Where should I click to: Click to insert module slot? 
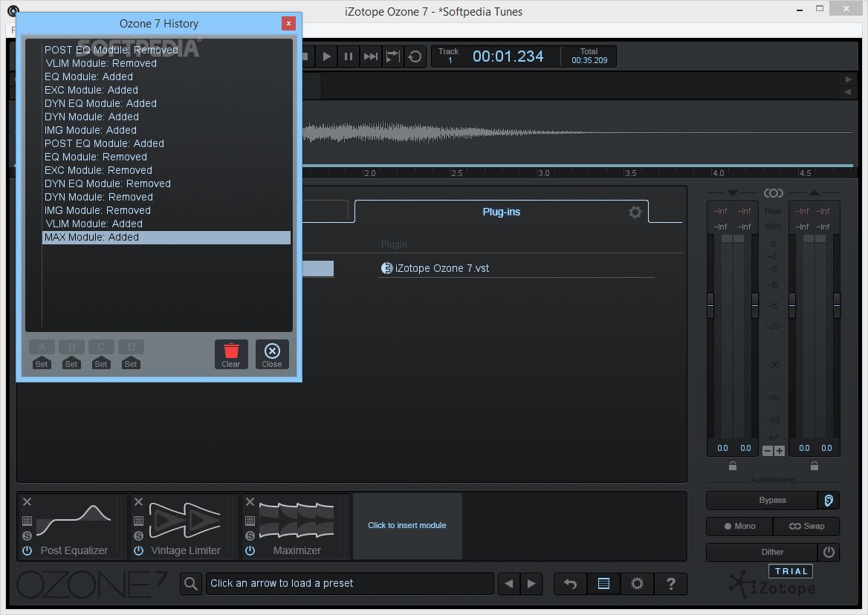pos(407,525)
